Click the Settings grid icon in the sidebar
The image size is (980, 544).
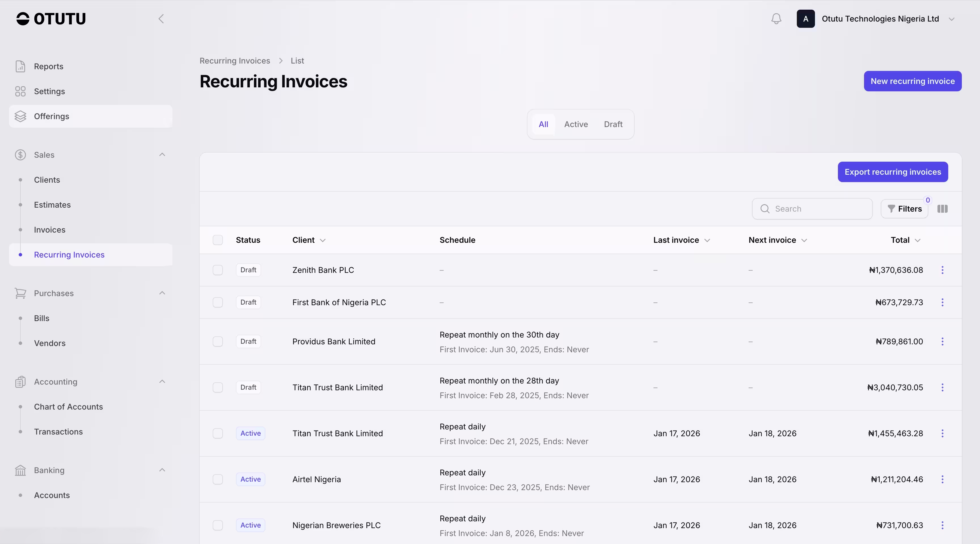coord(20,91)
